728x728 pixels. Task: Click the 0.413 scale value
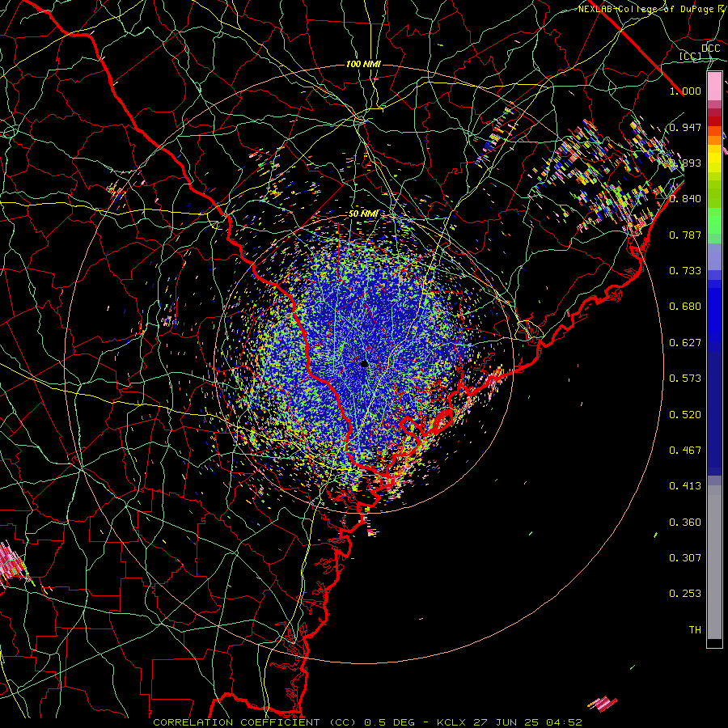[685, 486]
